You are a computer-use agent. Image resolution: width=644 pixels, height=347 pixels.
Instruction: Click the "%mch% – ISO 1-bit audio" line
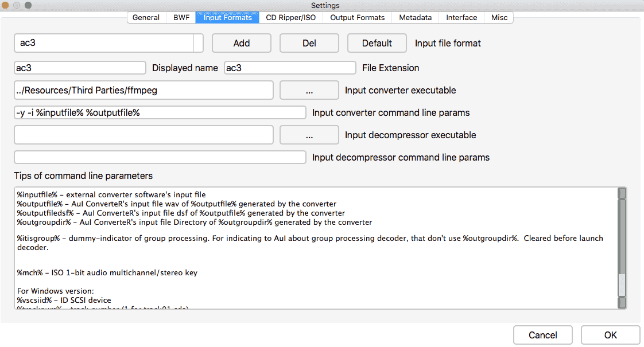tap(107, 272)
